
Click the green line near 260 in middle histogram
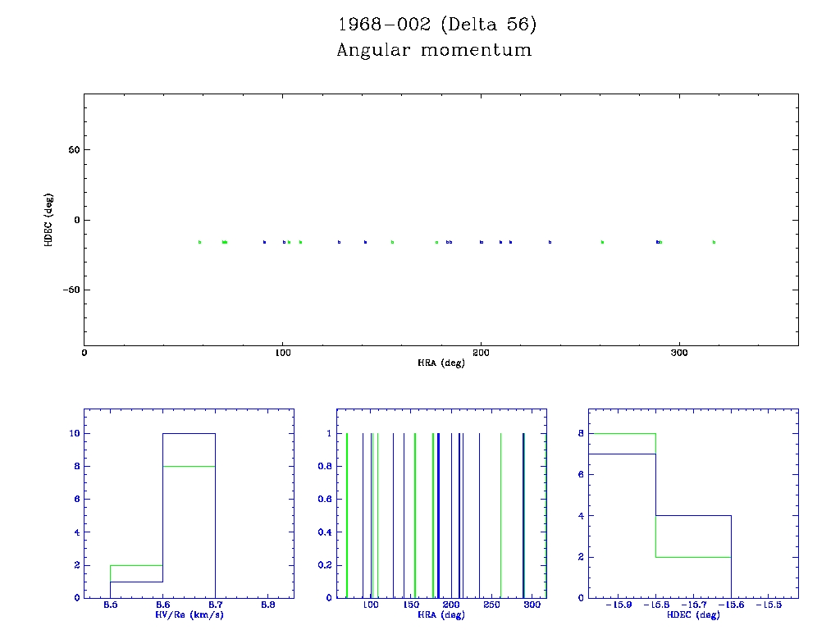click(500, 515)
